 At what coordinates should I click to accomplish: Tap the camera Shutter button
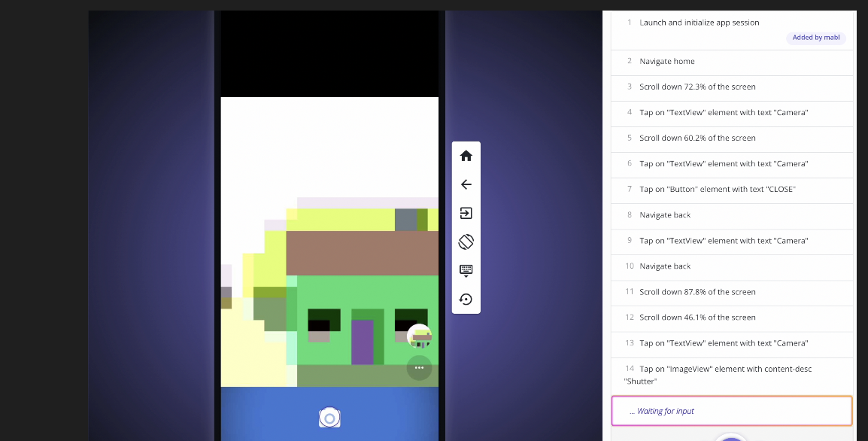click(329, 418)
